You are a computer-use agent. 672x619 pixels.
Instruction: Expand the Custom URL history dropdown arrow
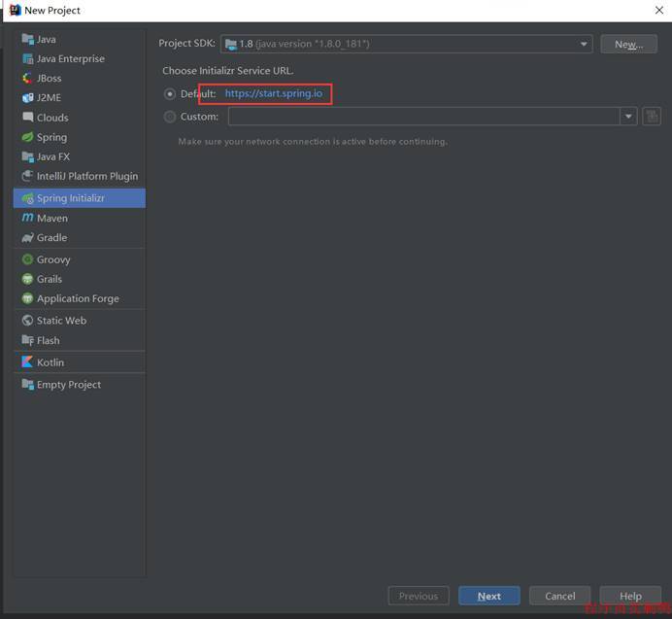[628, 117]
